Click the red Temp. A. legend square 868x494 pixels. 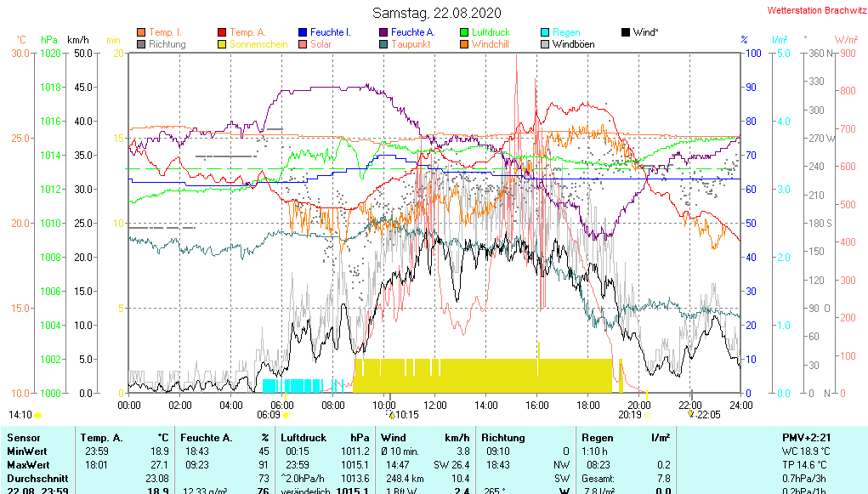pos(223,32)
